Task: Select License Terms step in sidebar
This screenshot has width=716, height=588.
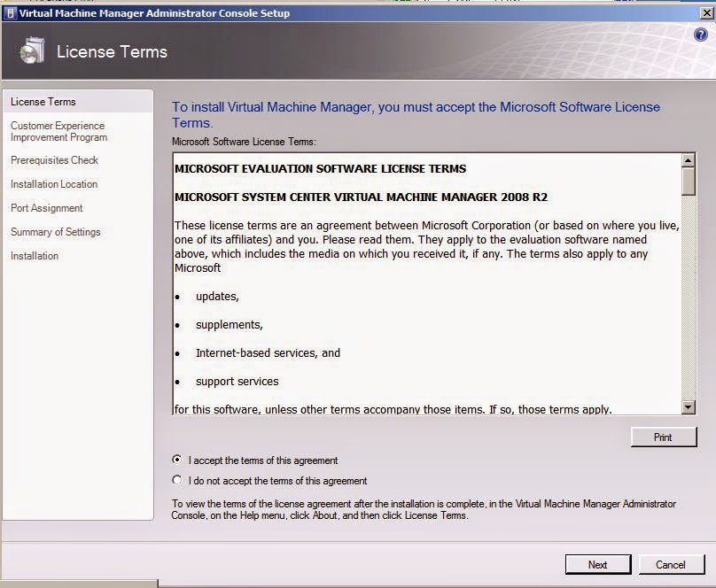Action: click(78, 102)
